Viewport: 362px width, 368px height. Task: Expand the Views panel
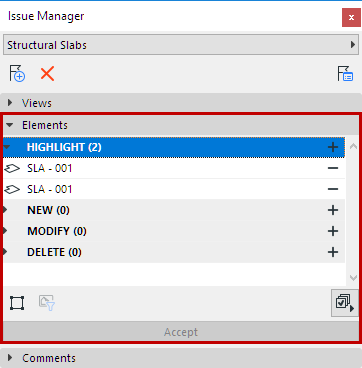10,103
